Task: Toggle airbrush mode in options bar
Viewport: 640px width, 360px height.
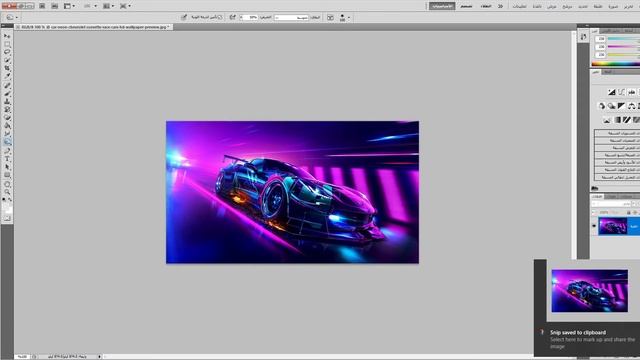Action: 233,17
